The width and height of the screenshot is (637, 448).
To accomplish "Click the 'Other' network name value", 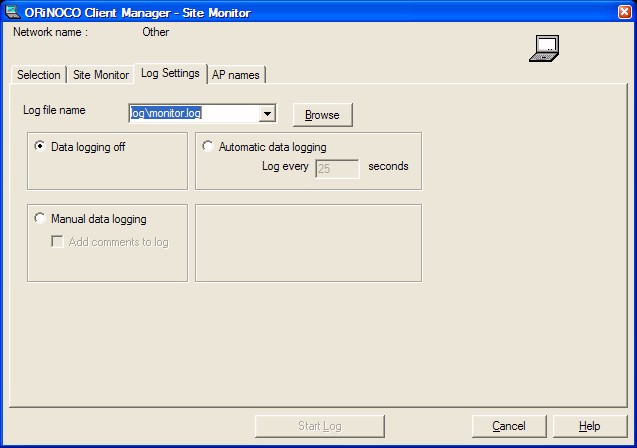I will point(156,32).
